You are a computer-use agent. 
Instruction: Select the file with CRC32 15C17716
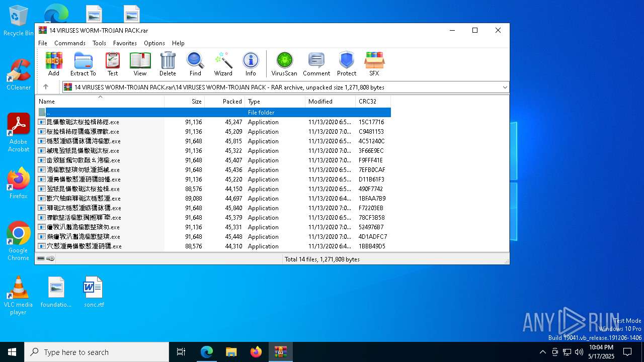[x=213, y=122]
